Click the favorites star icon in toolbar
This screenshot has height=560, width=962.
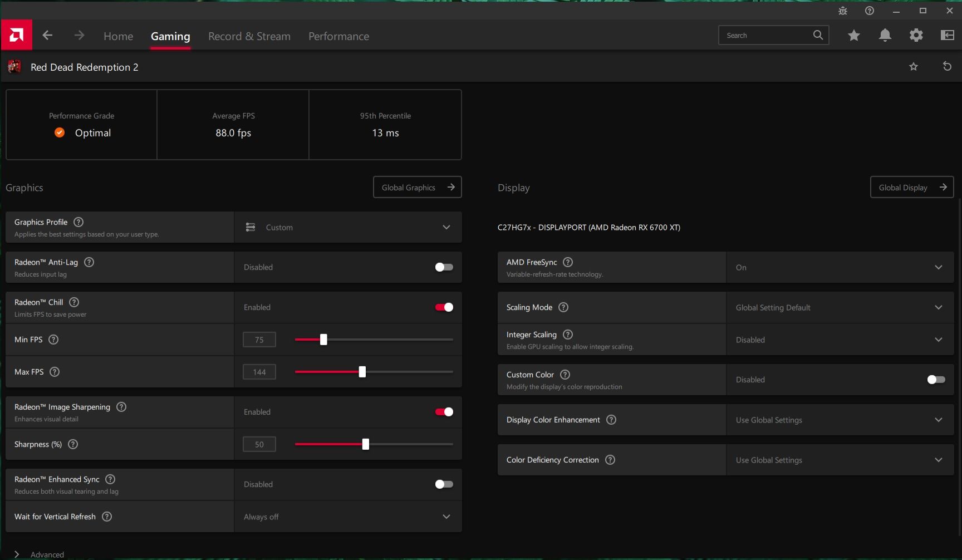[853, 36]
